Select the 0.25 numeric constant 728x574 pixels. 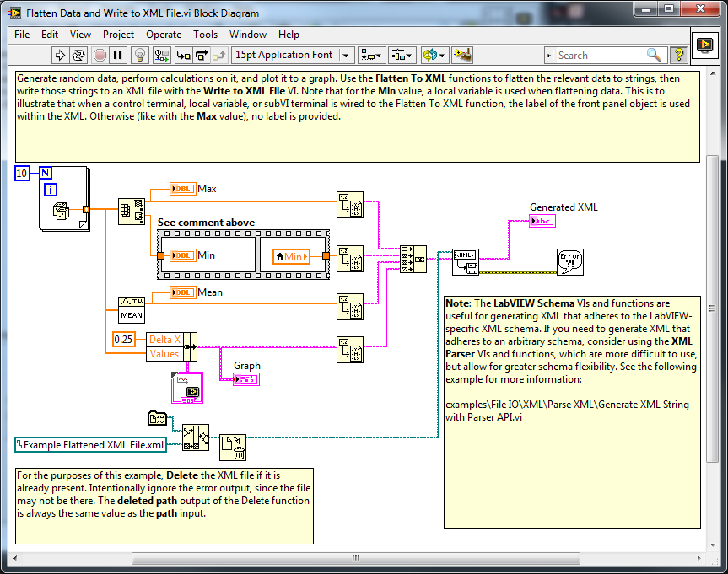[123, 339]
